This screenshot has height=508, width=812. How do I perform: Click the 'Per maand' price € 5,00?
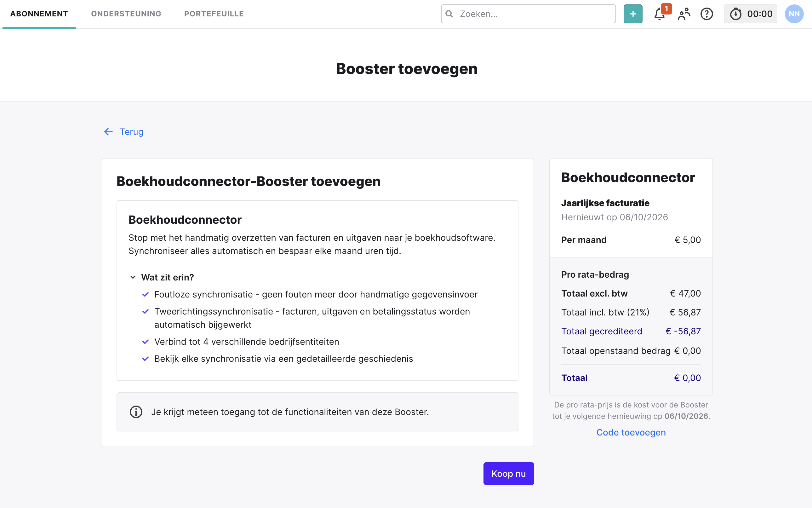687,240
